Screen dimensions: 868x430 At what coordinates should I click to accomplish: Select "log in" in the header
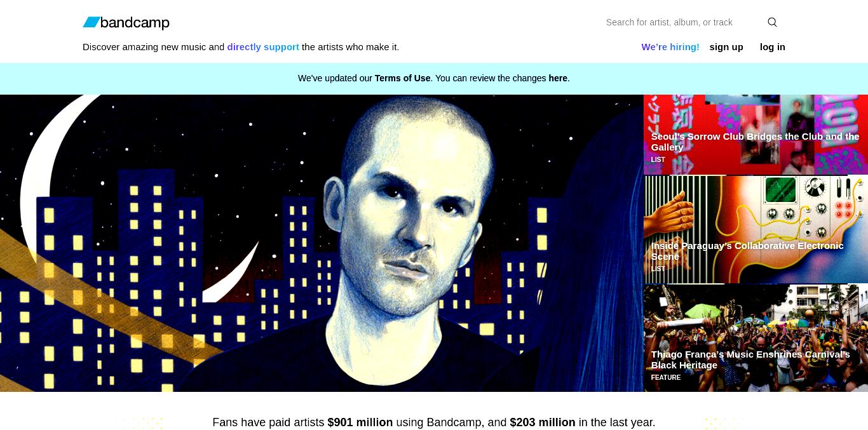773,47
